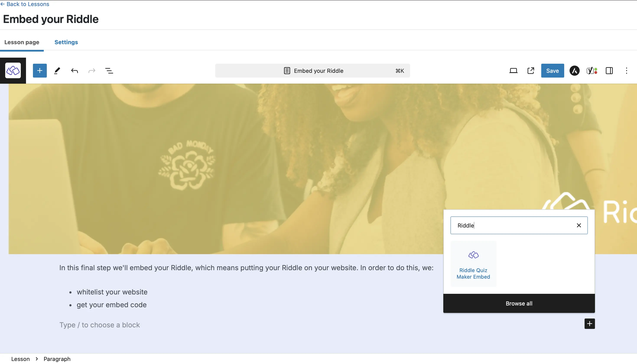Viewport: 637px width, 364px height.
Task: Expand the overflow menu icon
Action: click(x=626, y=70)
